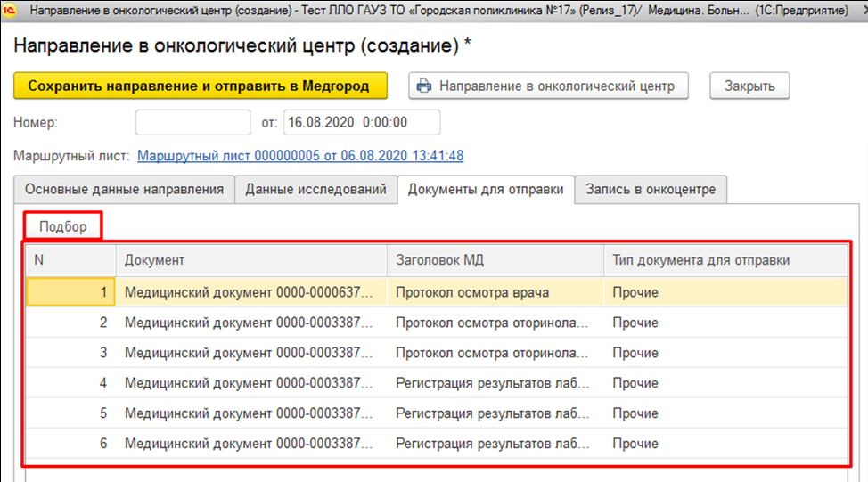868x482 pixels.
Task: Select document row number 2
Action: (x=250, y=323)
